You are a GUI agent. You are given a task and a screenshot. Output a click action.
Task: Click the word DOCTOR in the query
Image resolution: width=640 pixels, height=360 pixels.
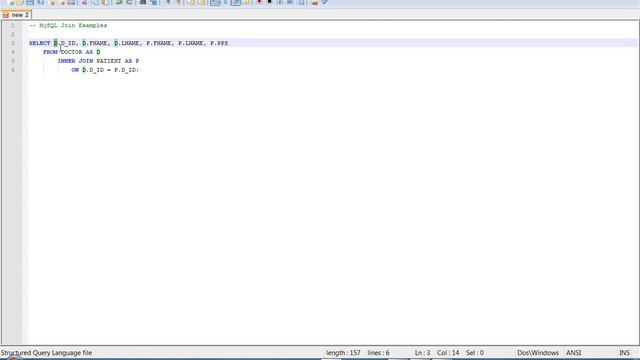pyautogui.click(x=71, y=52)
